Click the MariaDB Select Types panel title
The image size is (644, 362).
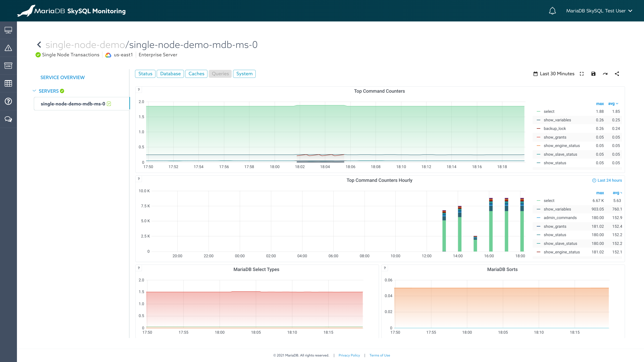coord(256,269)
